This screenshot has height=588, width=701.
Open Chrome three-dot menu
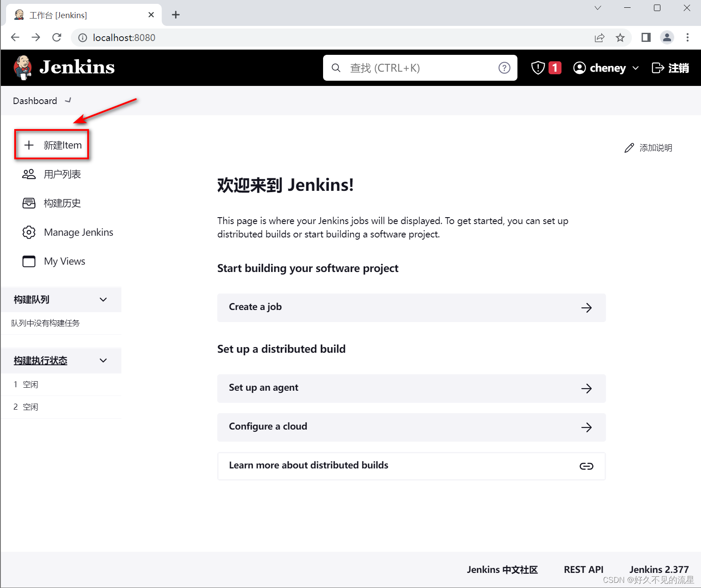[x=688, y=38]
